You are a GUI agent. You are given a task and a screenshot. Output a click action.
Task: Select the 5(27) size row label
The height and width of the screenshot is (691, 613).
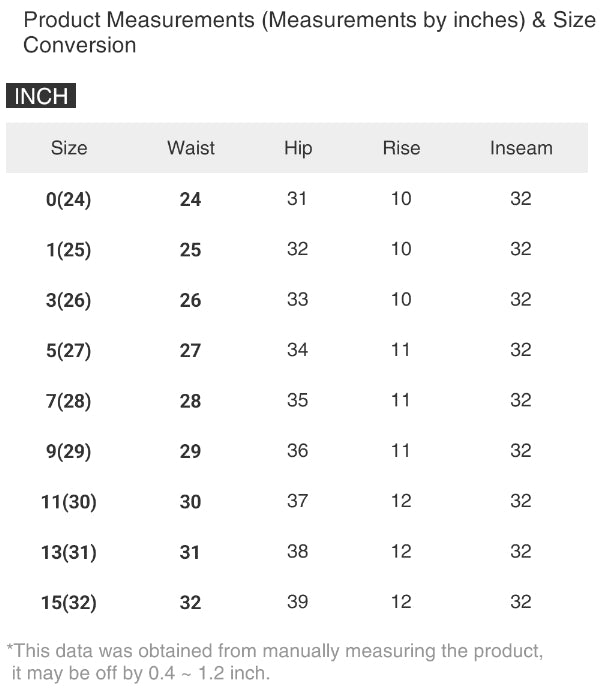coord(69,351)
